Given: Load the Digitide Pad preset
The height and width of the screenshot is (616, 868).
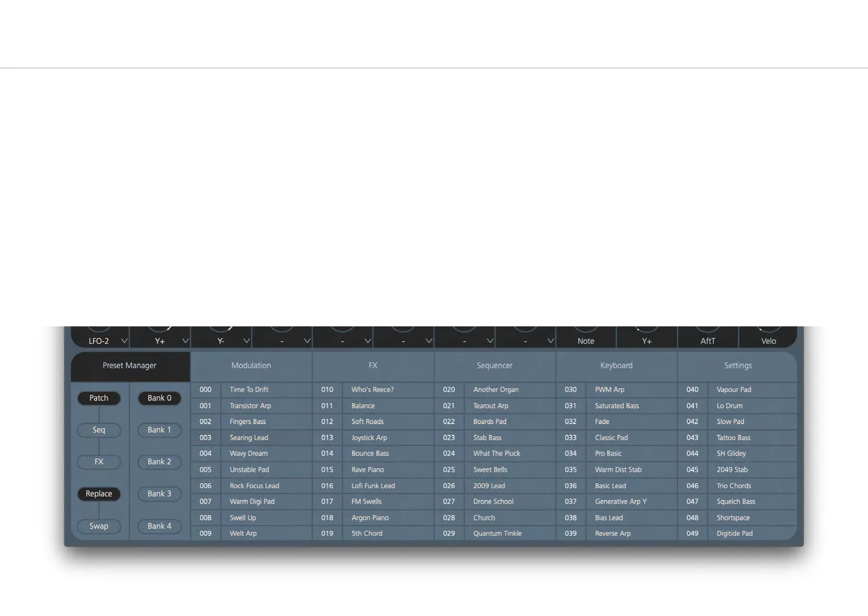Looking at the screenshot, I should pos(738,533).
